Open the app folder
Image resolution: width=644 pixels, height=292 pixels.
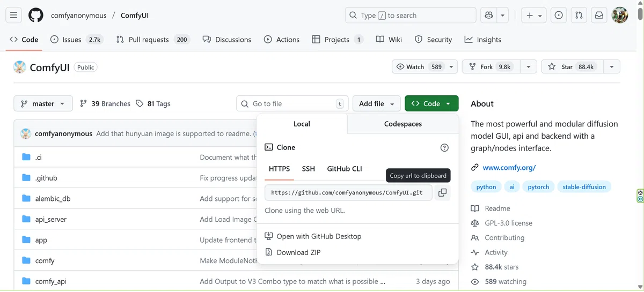pyautogui.click(x=41, y=240)
